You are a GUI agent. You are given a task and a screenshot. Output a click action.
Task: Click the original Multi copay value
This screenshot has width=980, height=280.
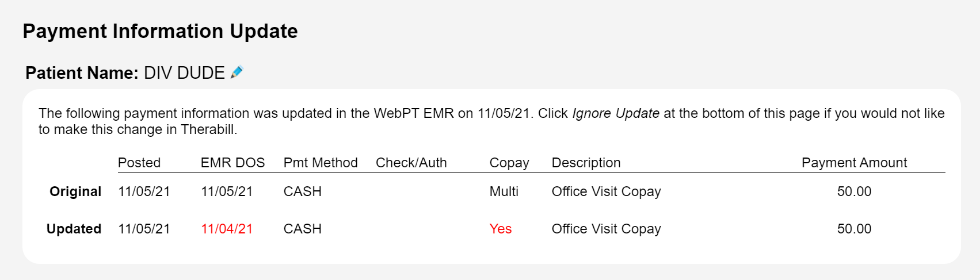point(504,191)
